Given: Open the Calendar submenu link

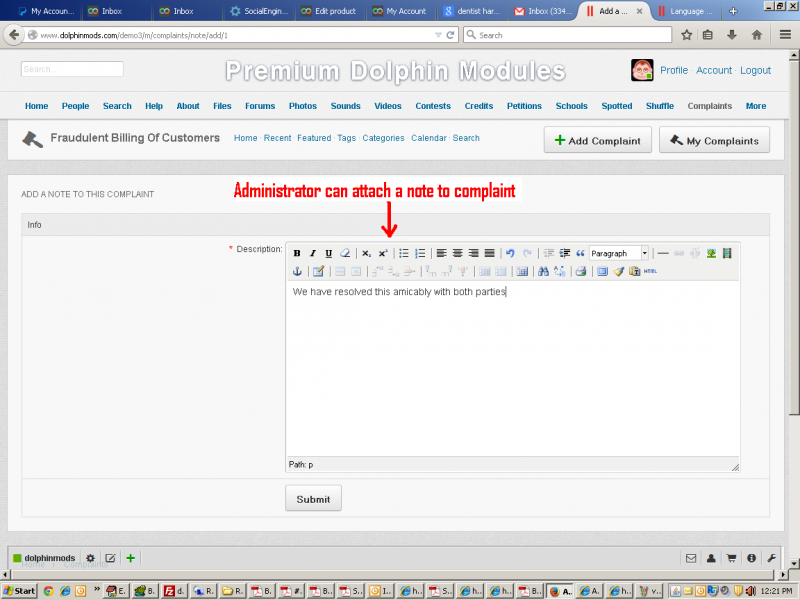Looking at the screenshot, I should [x=429, y=138].
